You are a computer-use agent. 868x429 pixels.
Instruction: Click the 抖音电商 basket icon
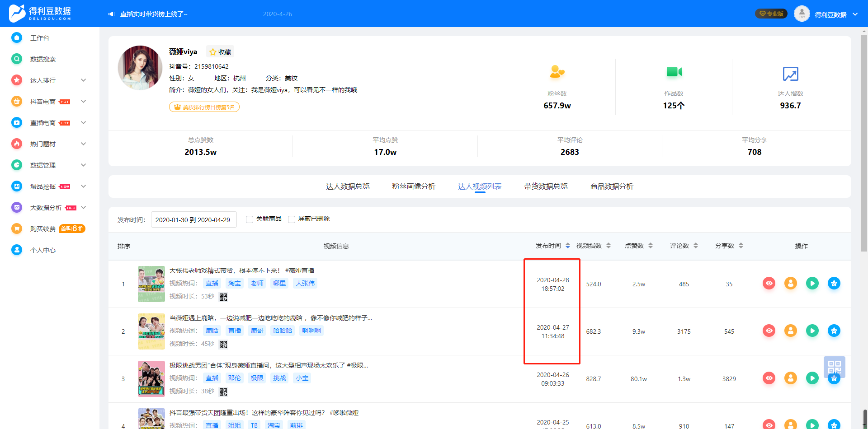click(x=17, y=101)
